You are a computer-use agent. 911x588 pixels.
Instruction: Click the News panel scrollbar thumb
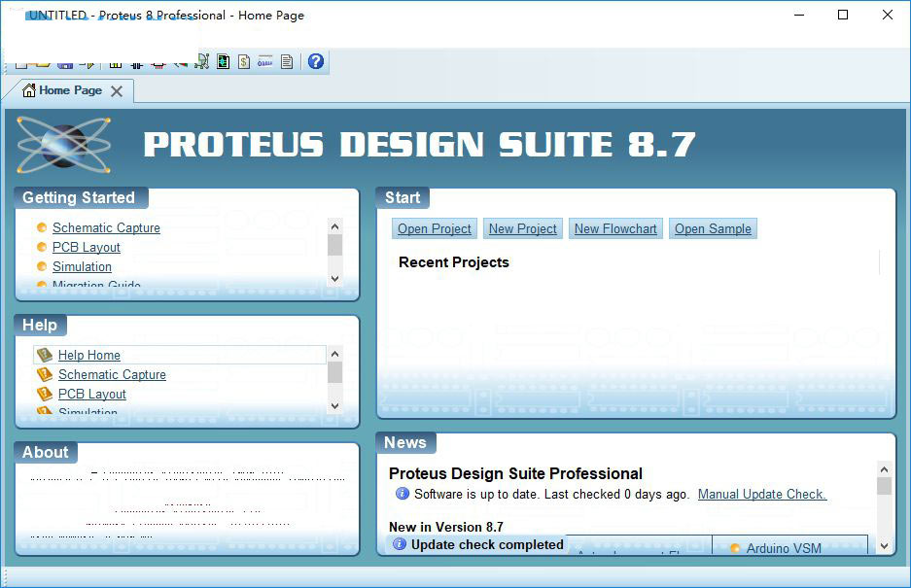[885, 486]
